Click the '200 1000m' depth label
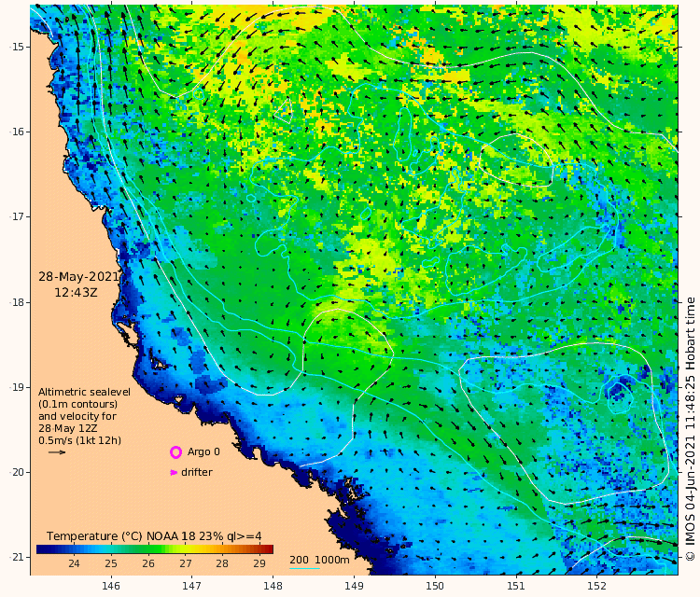 (319, 560)
